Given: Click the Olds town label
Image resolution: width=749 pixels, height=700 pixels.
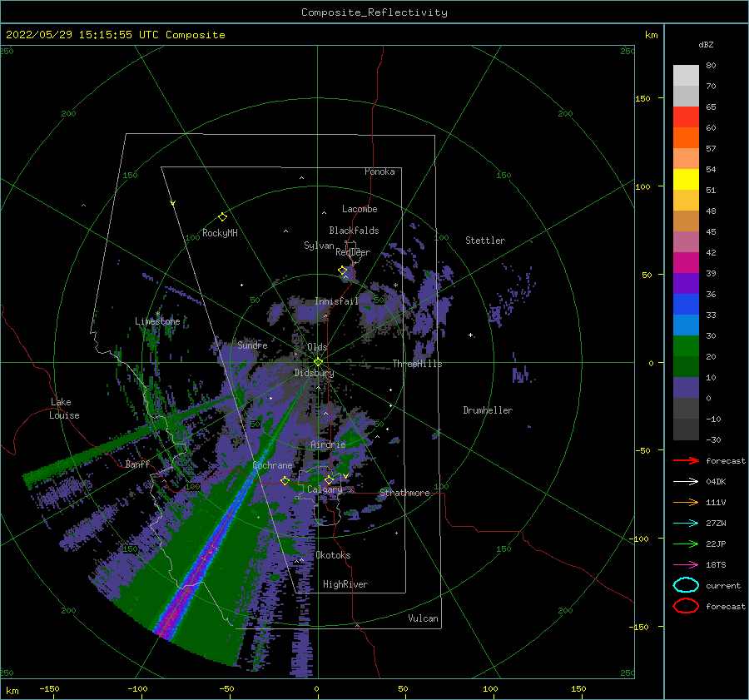Looking at the screenshot, I should click(317, 347).
